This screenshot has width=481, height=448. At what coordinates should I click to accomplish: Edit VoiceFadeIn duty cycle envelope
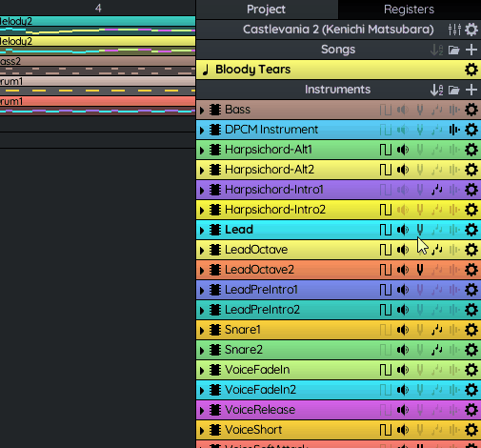tap(386, 370)
